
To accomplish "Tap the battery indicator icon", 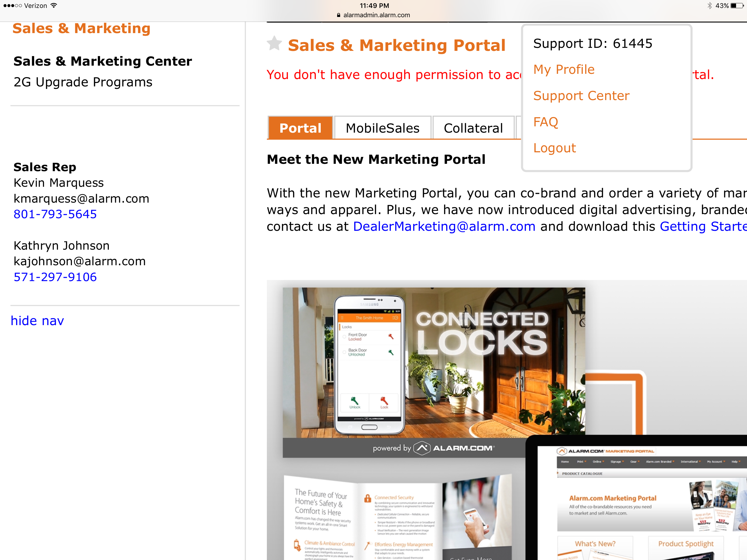I will [737, 6].
